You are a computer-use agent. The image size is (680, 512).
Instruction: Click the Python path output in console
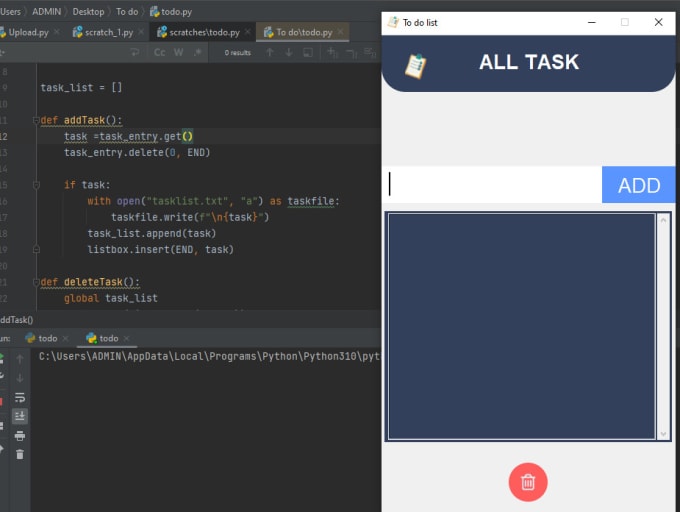tap(209, 356)
